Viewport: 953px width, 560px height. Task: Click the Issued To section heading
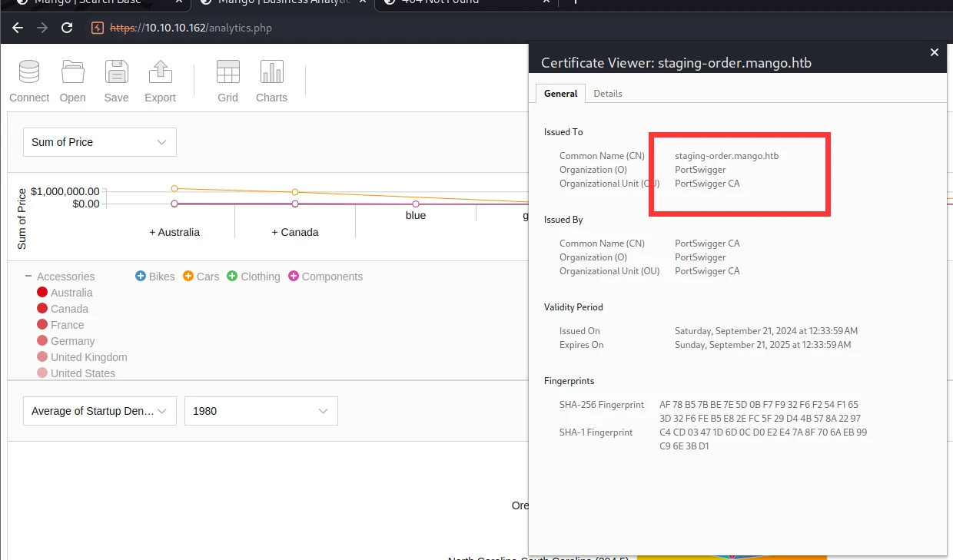point(563,132)
